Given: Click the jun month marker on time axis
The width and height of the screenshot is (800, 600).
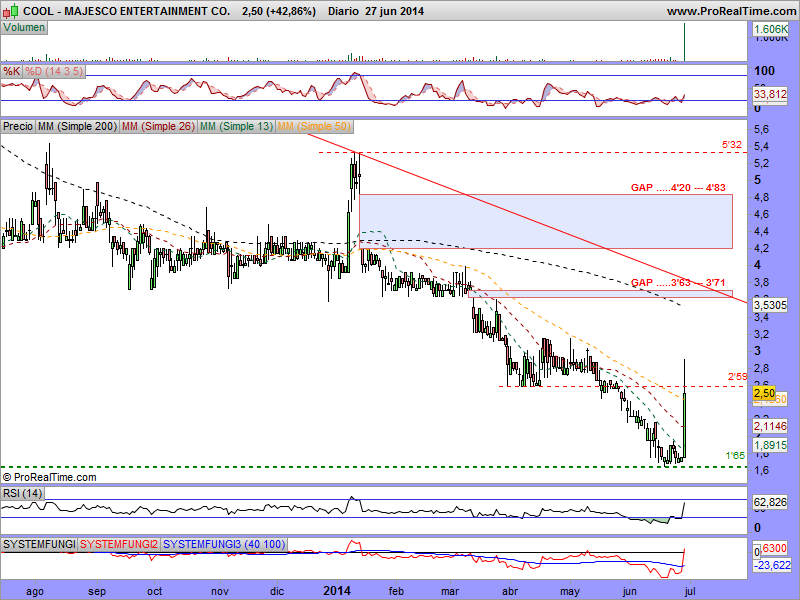Looking at the screenshot, I should pyautogui.click(x=630, y=591).
